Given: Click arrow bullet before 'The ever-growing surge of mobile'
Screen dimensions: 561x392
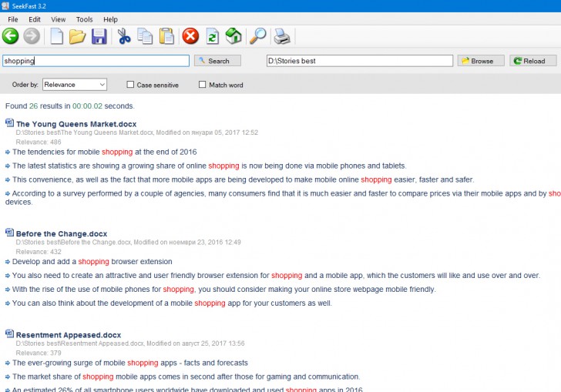Looking at the screenshot, I should (8, 363).
